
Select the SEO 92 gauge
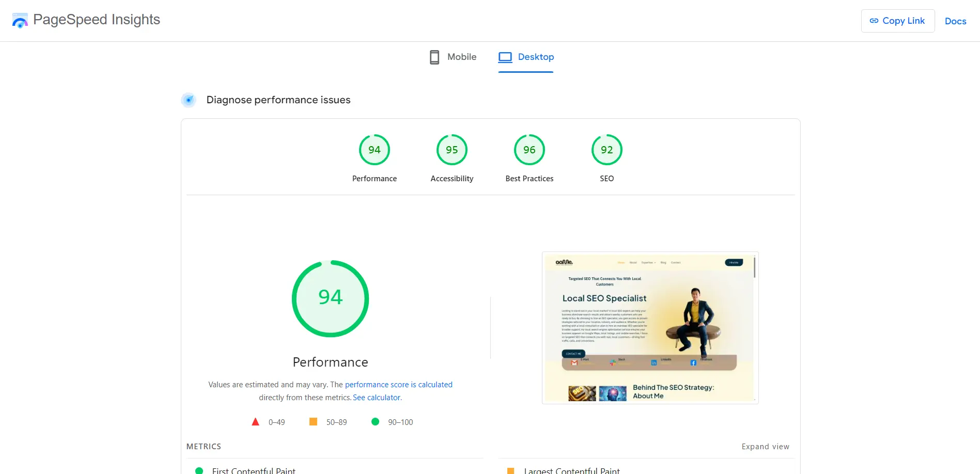[606, 150]
